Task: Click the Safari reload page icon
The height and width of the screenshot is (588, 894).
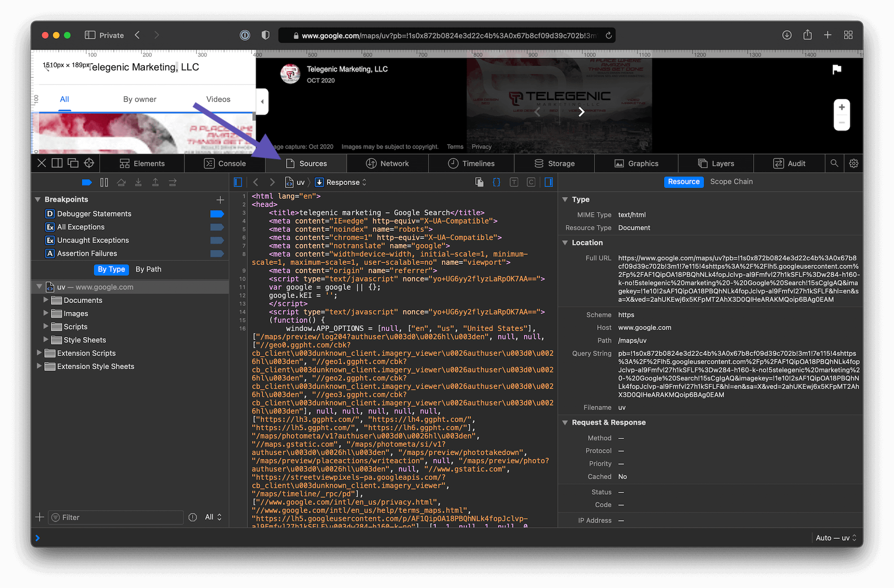Action: (609, 35)
